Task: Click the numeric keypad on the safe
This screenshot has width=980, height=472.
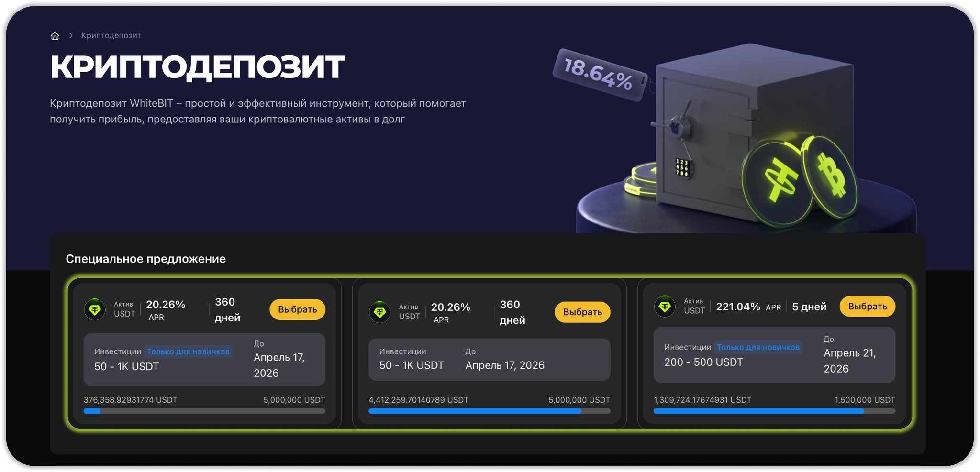Action: point(682,167)
